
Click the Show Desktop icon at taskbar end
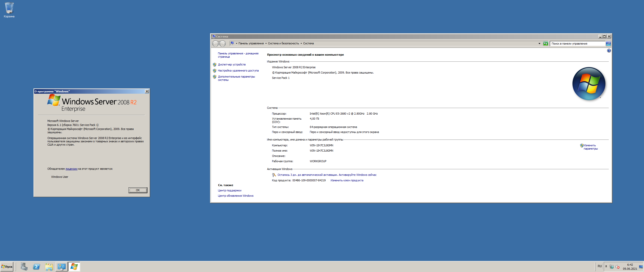(641, 267)
